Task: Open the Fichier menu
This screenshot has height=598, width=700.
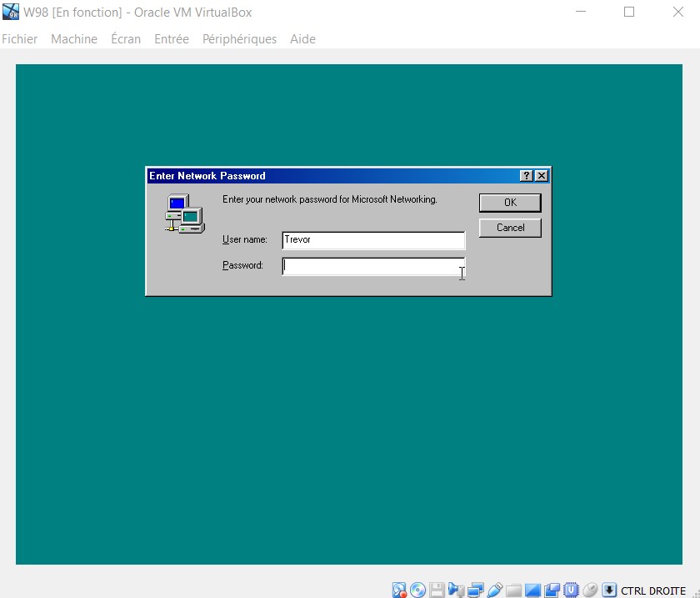Action: point(20,39)
